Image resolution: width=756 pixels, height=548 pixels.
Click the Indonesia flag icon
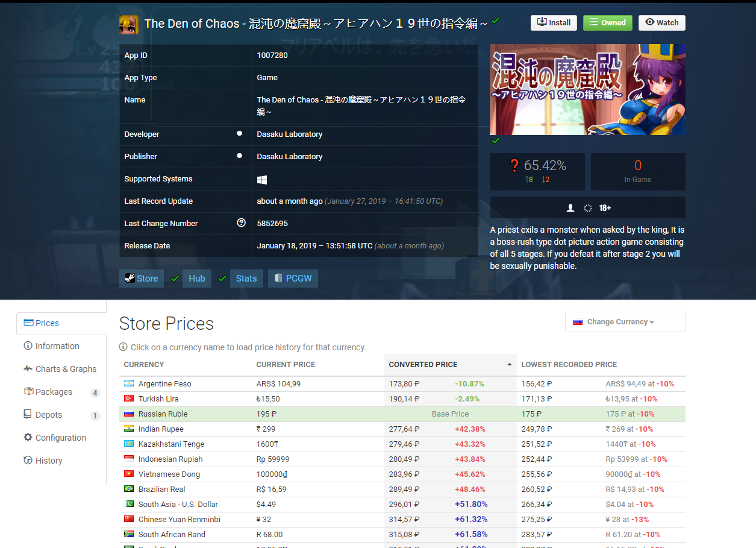[128, 459]
